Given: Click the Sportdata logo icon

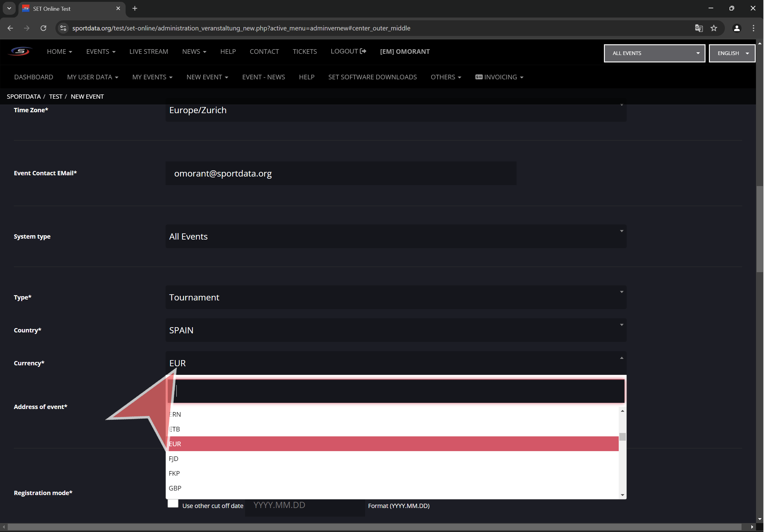Looking at the screenshot, I should point(20,52).
